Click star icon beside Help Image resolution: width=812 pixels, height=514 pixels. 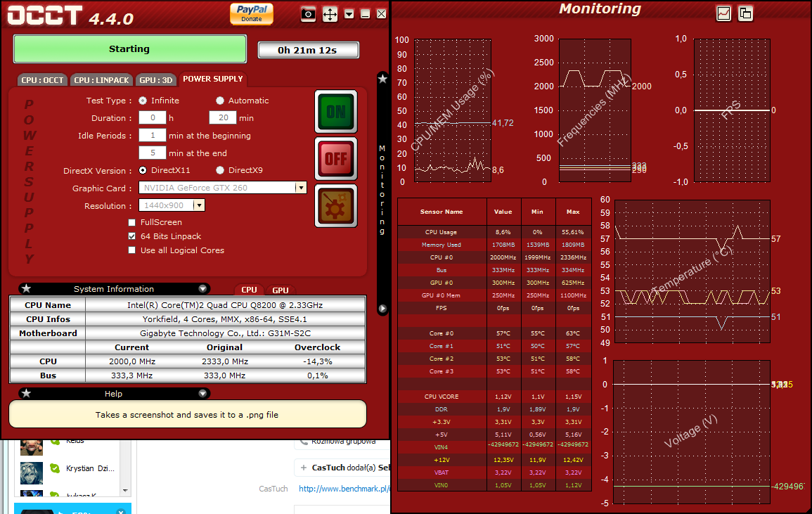[x=27, y=393]
